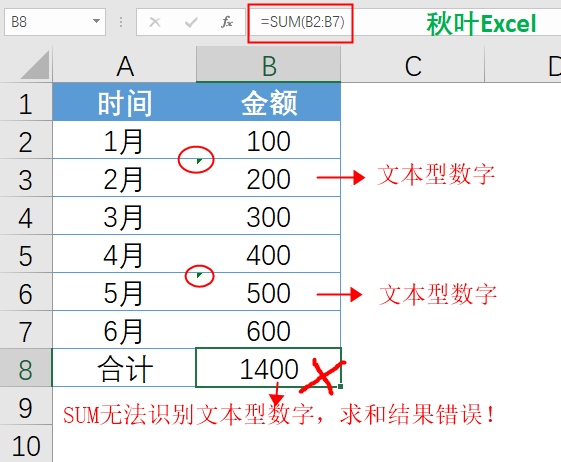The height and width of the screenshot is (462, 561).
Task: Click the Name Box showing B8
Action: (55, 22)
